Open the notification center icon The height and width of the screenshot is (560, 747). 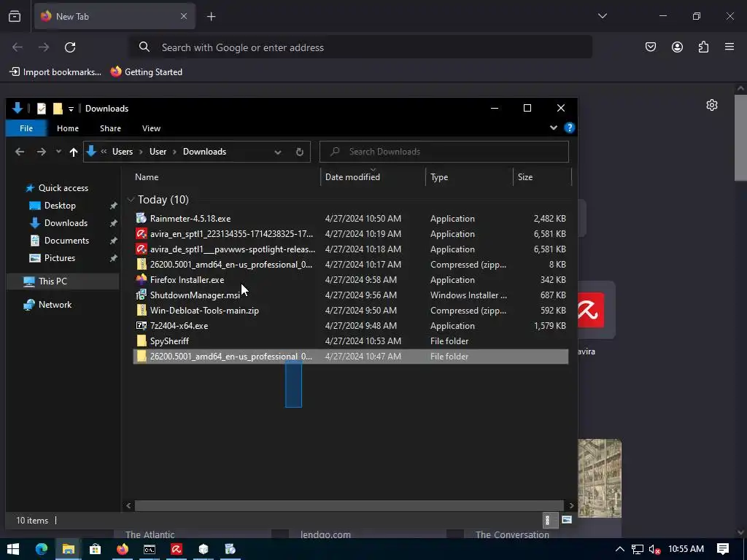click(723, 549)
